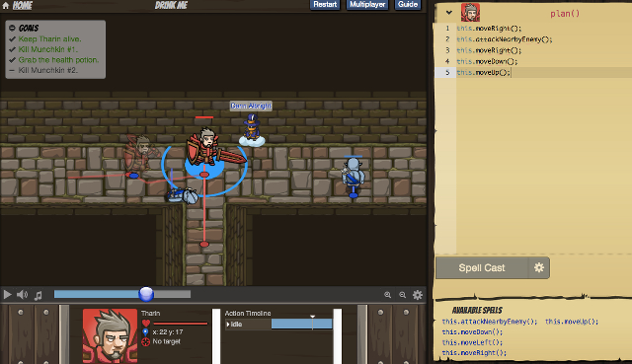
Task: Click the Home house icon
Action: [x=6, y=6]
